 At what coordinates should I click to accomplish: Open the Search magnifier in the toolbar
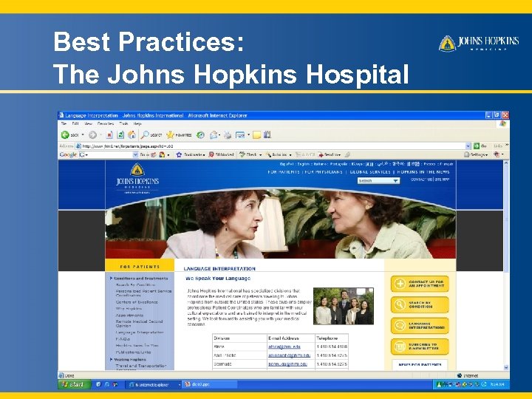(x=151, y=135)
